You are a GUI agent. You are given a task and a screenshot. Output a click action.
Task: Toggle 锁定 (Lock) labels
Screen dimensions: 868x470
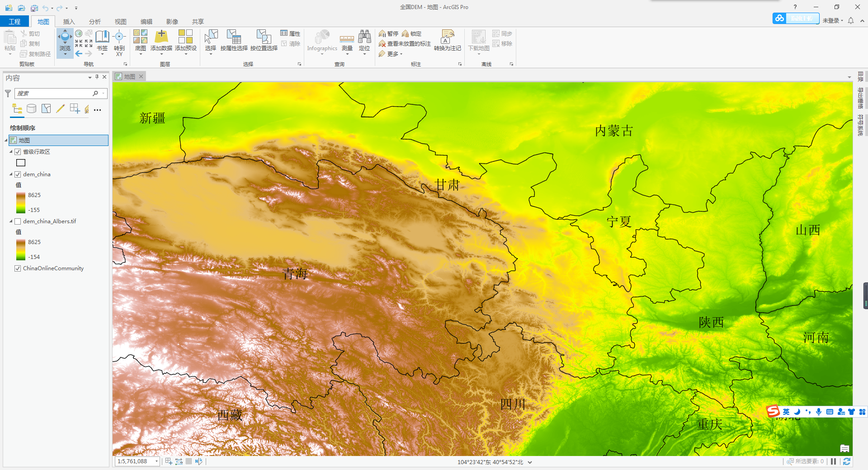click(412, 33)
